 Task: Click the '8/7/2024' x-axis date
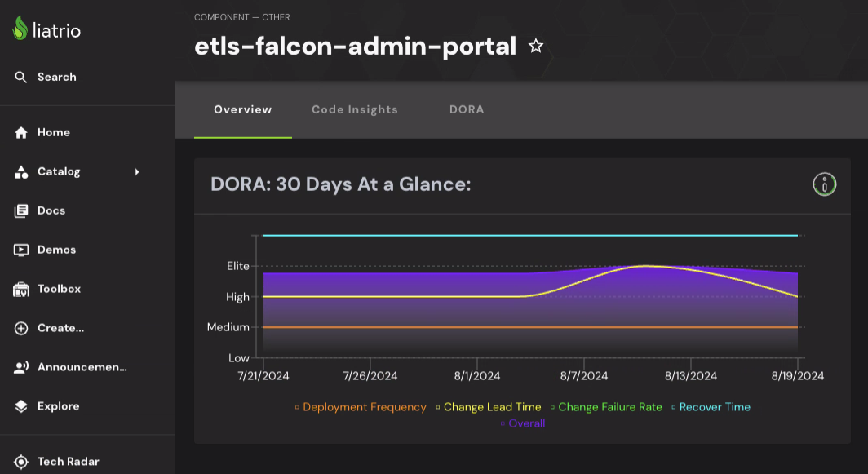(x=584, y=376)
